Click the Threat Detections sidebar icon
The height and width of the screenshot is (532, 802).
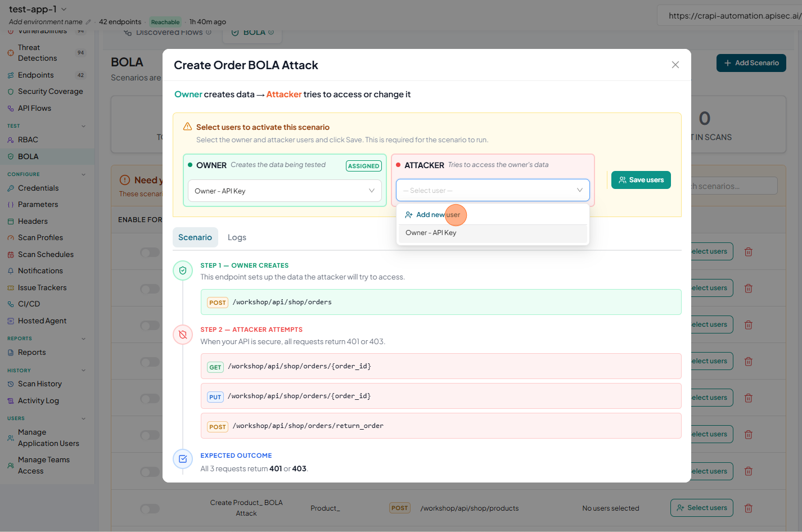(10, 53)
